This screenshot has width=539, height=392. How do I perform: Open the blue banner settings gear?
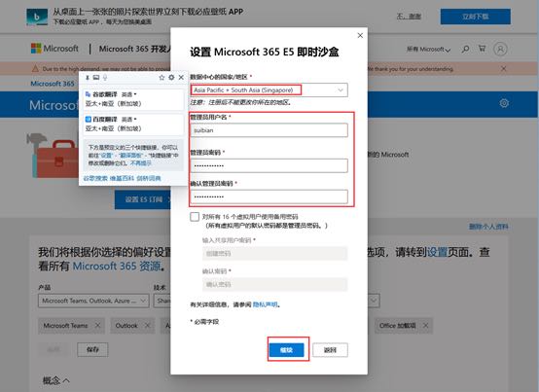pyautogui.click(x=504, y=103)
